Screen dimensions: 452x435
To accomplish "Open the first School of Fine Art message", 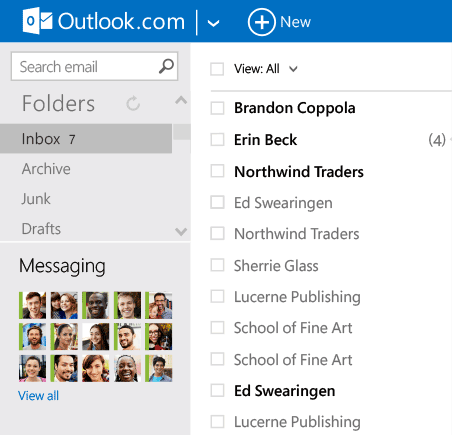I will tap(293, 328).
